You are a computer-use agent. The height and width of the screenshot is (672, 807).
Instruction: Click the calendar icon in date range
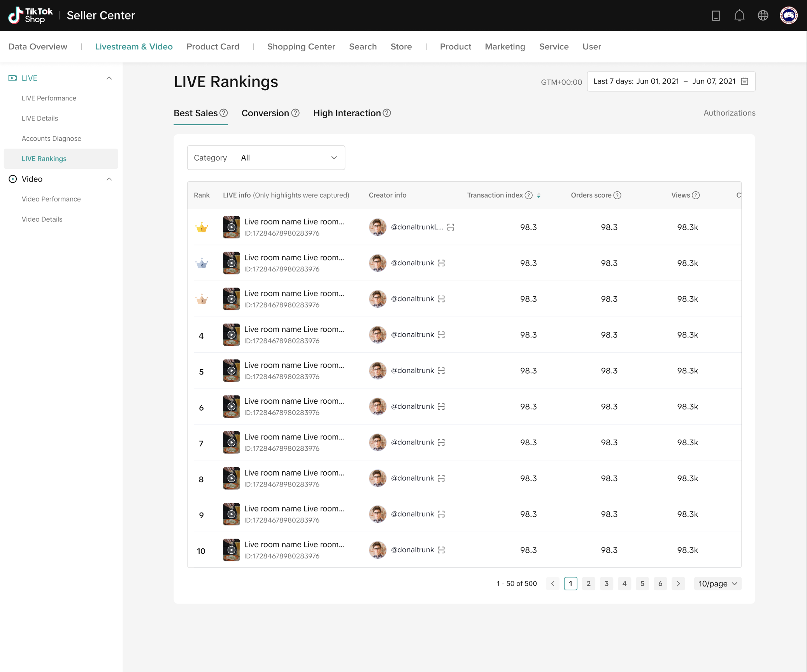tap(744, 81)
